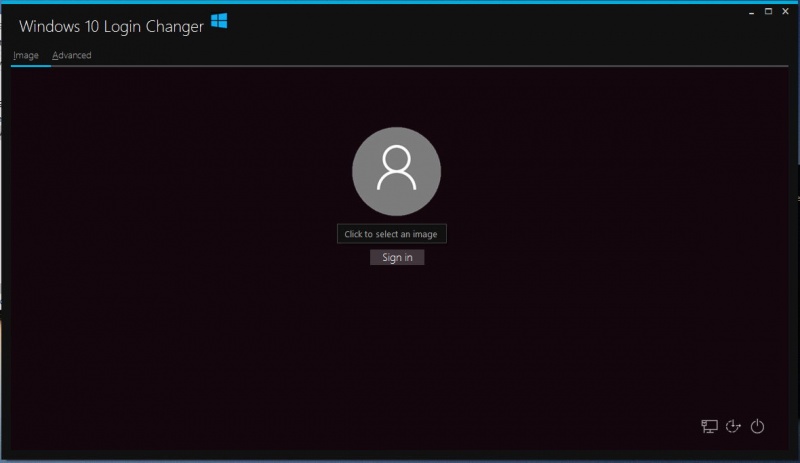Close the Login Changer window
The height and width of the screenshot is (463, 800).
click(x=786, y=12)
